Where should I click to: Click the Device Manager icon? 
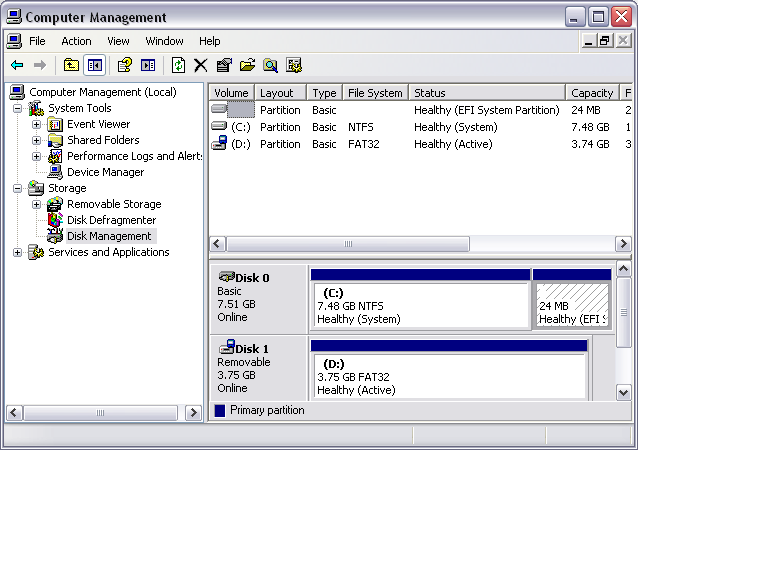coord(55,172)
